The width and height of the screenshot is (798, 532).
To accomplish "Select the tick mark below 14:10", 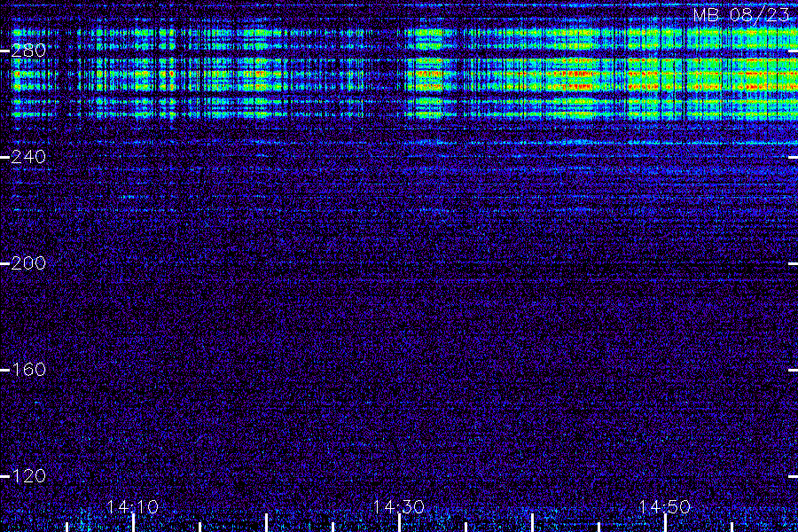I will pyautogui.click(x=133, y=523).
